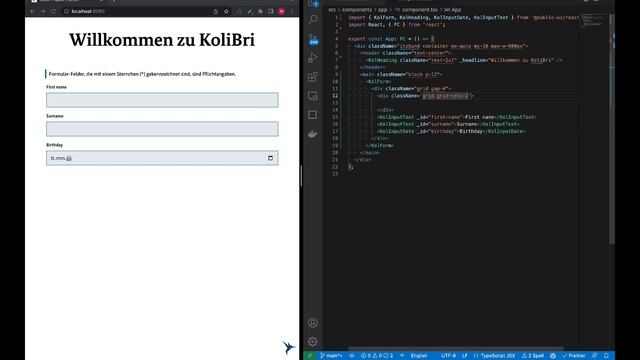
Task: Click the git sync icon beside main branch
Action: (x=351, y=356)
